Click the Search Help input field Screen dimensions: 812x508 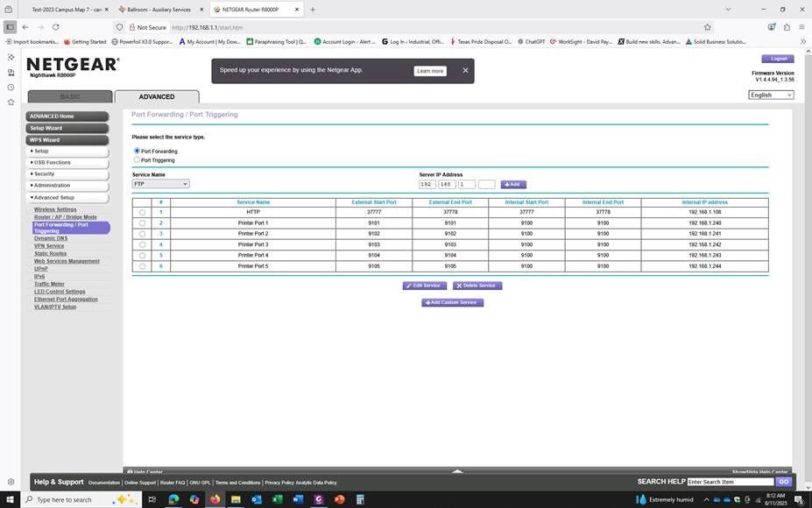tap(731, 482)
